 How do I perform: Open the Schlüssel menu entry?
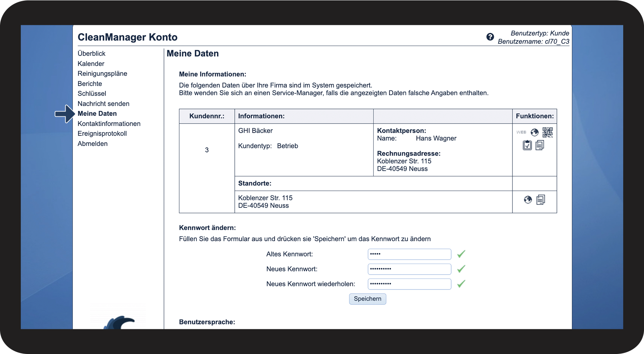pyautogui.click(x=92, y=94)
